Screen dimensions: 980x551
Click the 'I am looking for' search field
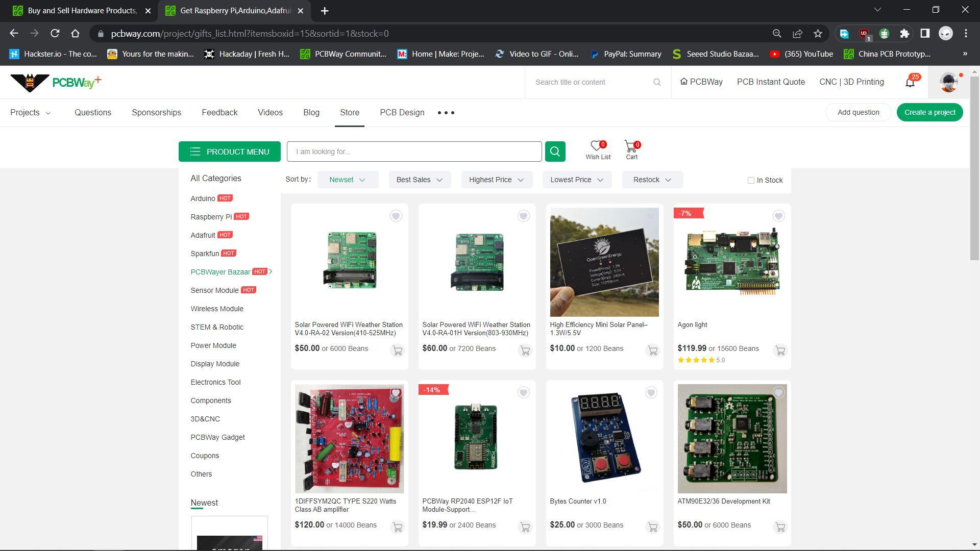point(414,152)
